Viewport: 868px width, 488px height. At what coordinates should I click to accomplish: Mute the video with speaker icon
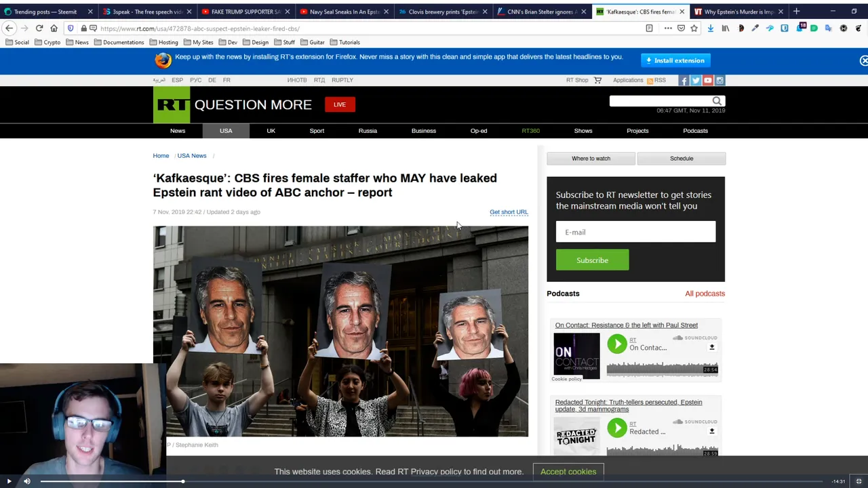(27, 481)
